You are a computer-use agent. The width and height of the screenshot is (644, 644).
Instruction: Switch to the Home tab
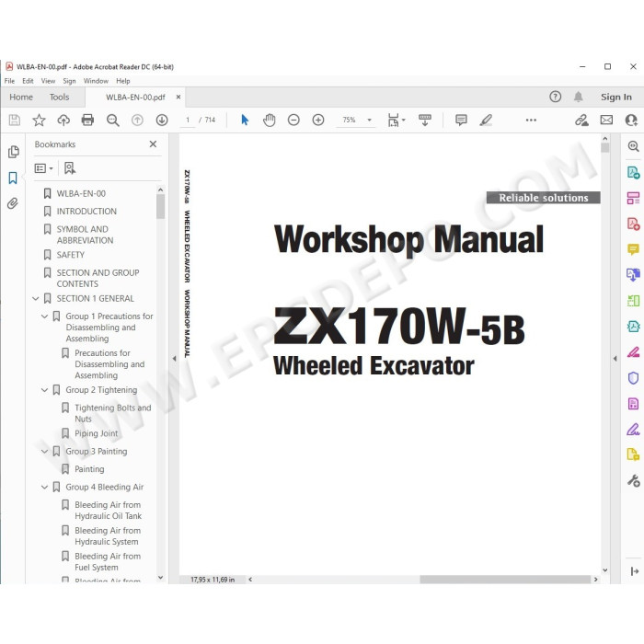pyautogui.click(x=21, y=97)
